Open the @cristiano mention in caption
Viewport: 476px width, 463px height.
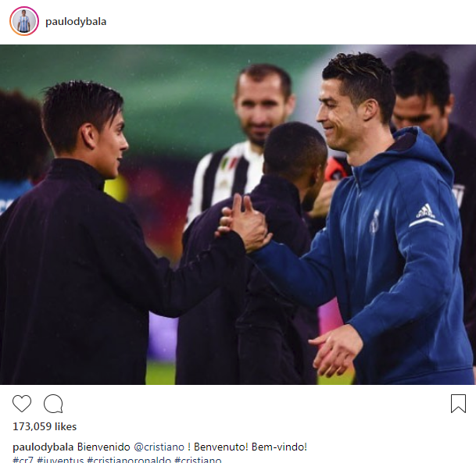pos(159,447)
